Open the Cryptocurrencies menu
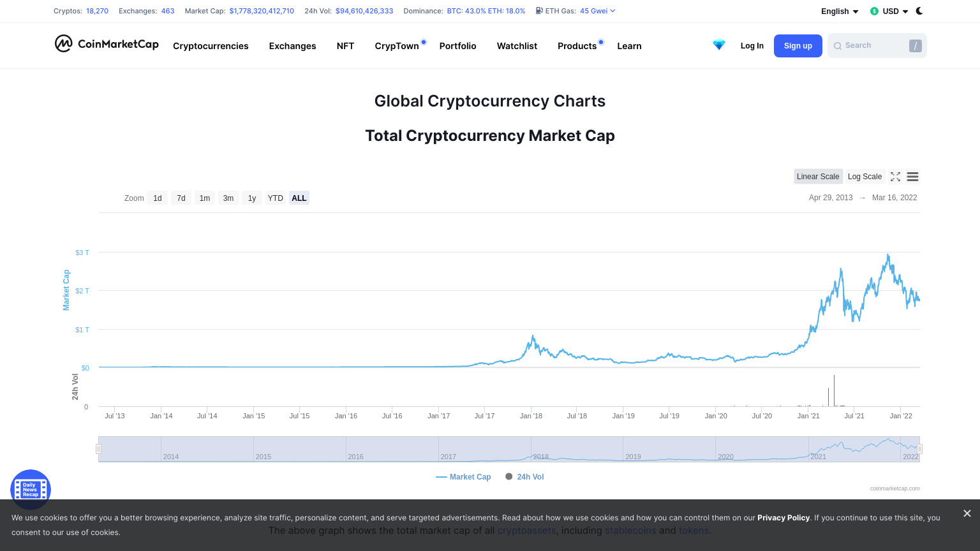This screenshot has height=551, width=980. 211,46
